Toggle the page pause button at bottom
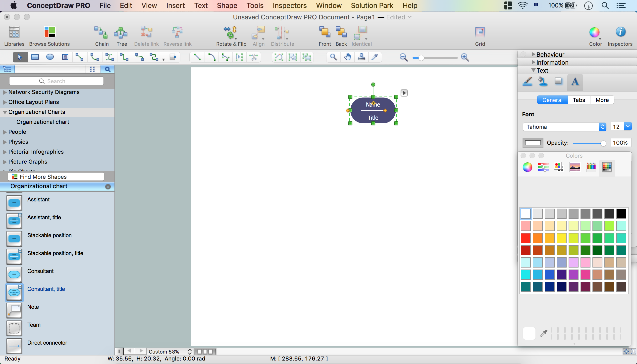637x364 pixels. (x=119, y=351)
